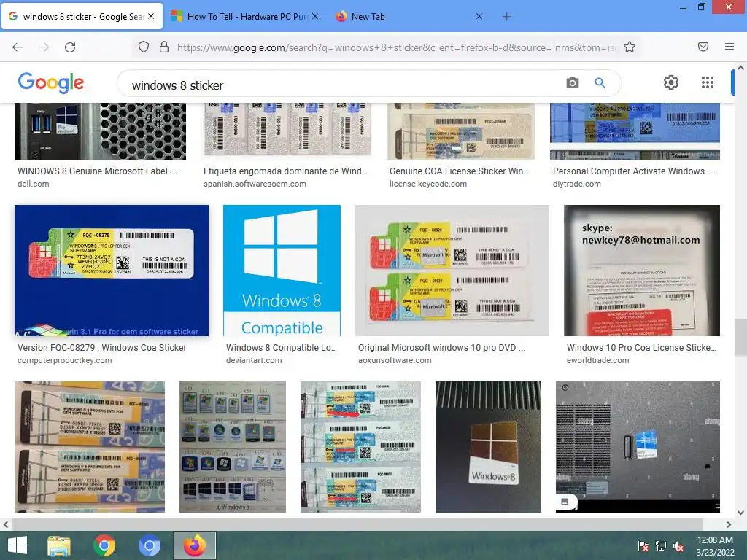The height and width of the screenshot is (560, 747).
Task: Show the taskbar clock and date
Action: click(x=715, y=546)
